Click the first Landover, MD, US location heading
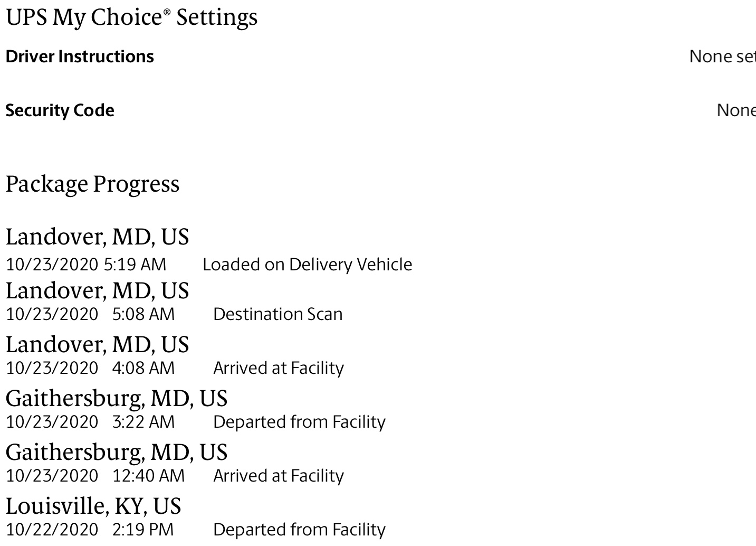 [x=97, y=237]
